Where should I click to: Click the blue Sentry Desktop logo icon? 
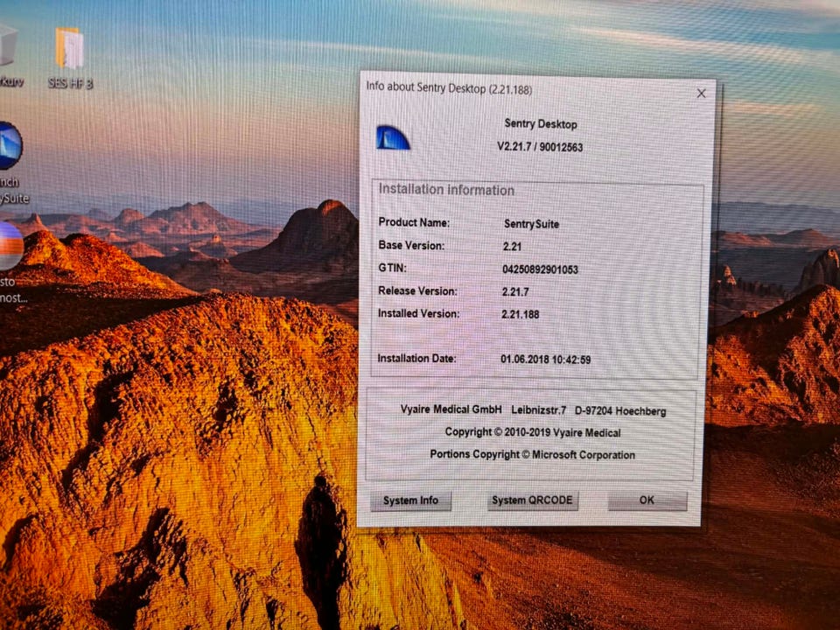tap(393, 137)
